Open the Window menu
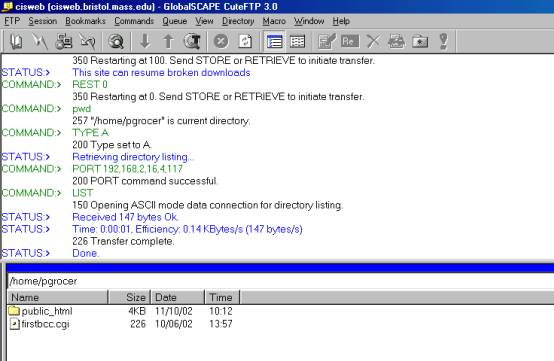The image size is (554, 361). point(309,21)
